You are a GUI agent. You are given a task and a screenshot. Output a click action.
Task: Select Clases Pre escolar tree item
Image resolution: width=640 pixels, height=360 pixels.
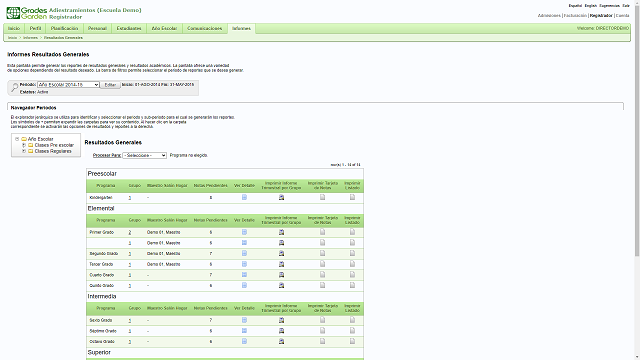click(x=54, y=145)
